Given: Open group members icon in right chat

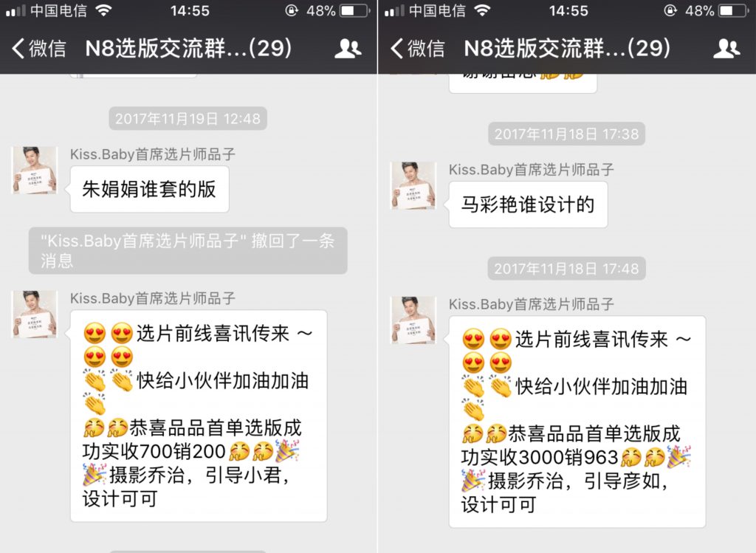Looking at the screenshot, I should 726,48.
